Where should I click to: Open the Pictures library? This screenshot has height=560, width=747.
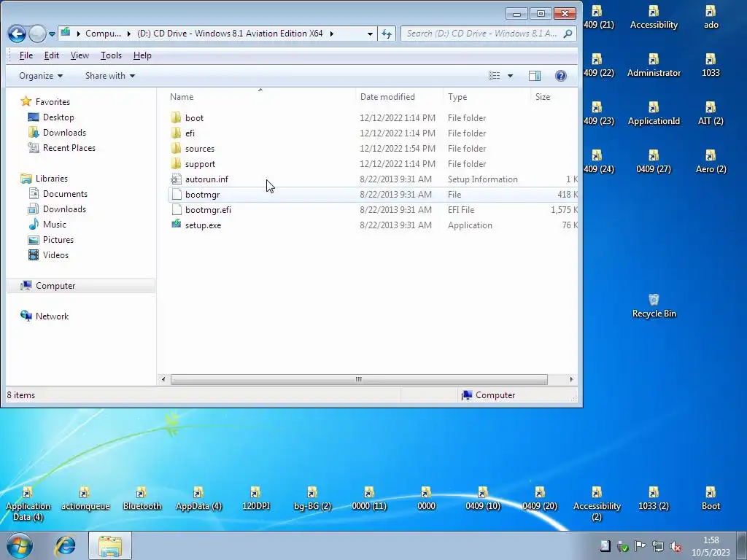tap(58, 239)
